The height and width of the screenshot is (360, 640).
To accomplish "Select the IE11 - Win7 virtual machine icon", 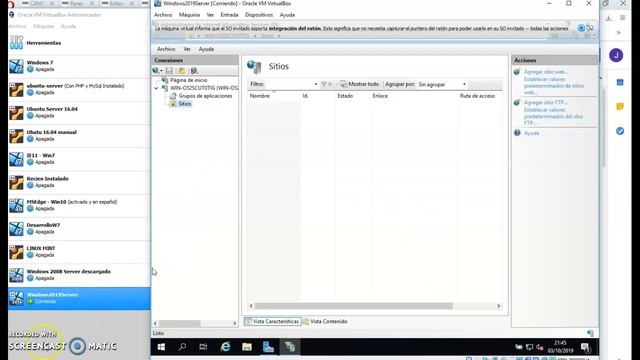I will coord(16,159).
